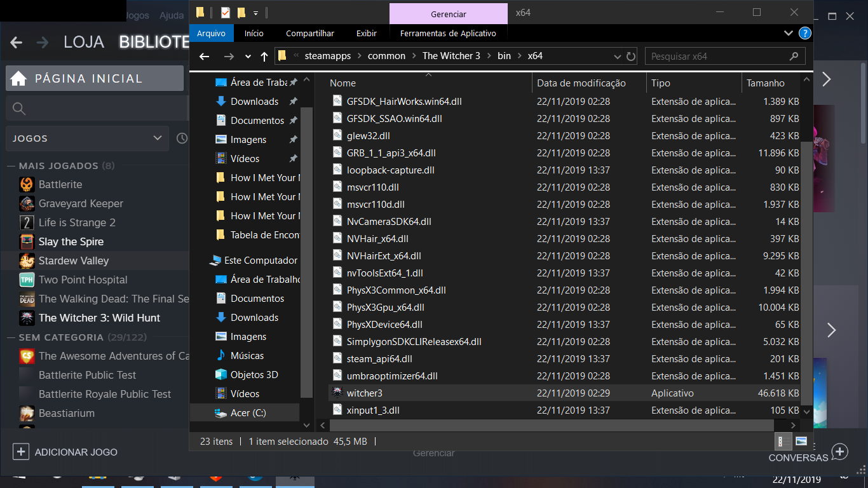Go up one folder level arrow
The width and height of the screenshot is (868, 488).
point(264,56)
